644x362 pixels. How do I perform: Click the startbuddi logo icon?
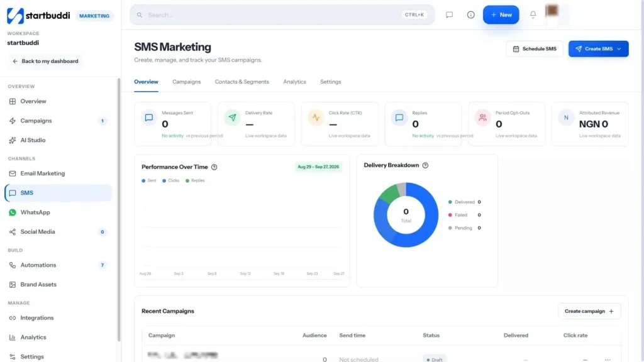[x=15, y=16]
